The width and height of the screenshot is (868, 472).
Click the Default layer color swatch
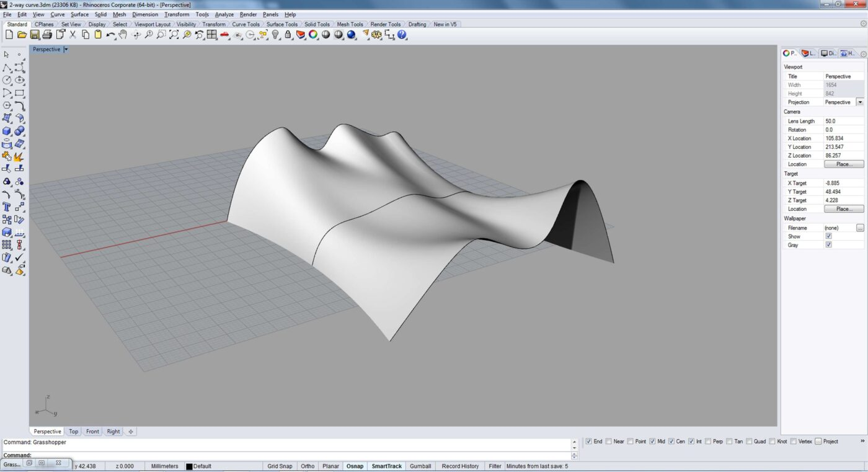click(190, 466)
